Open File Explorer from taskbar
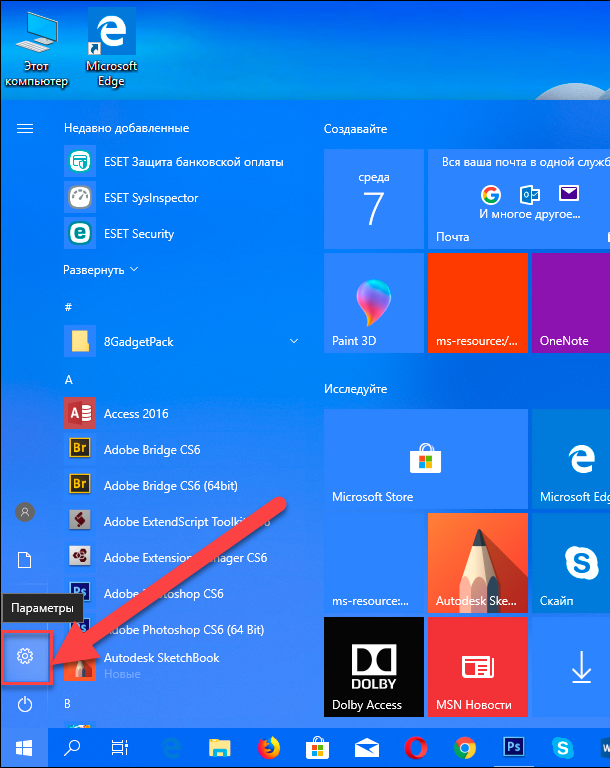The height and width of the screenshot is (768, 610). click(x=220, y=748)
